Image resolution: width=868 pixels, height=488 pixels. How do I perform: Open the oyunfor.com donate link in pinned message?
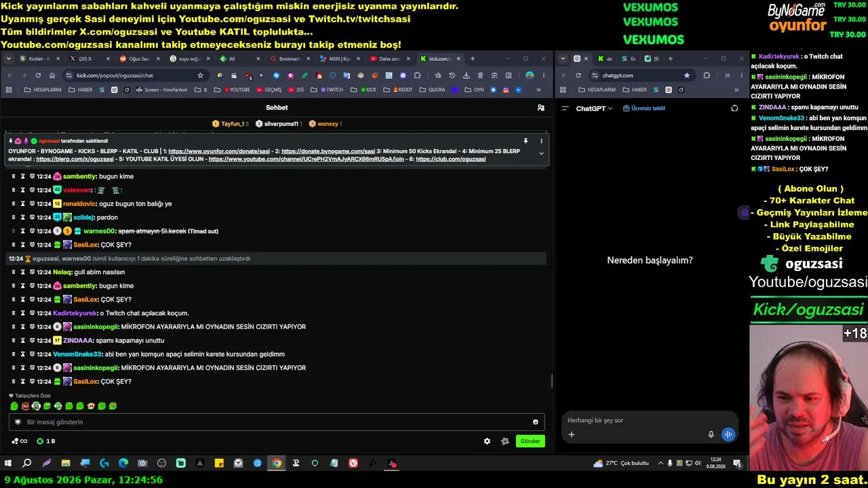[x=219, y=151]
